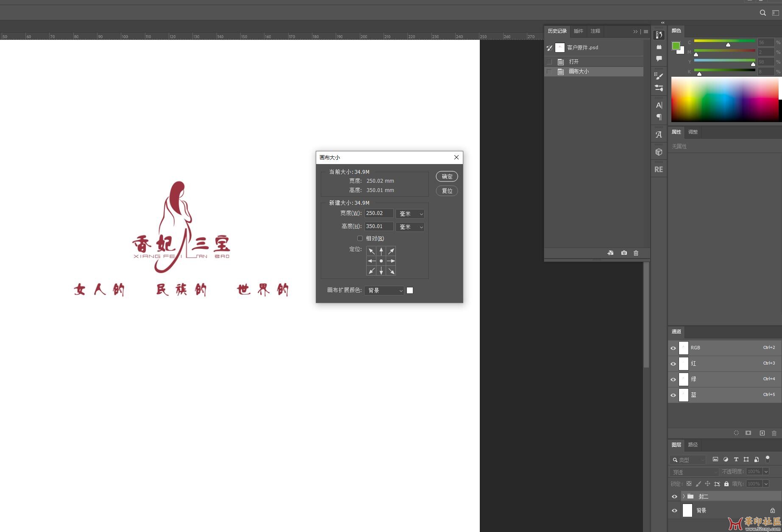The image size is (782, 532).
Task: Open History panel flyout menu
Action: coord(646,31)
